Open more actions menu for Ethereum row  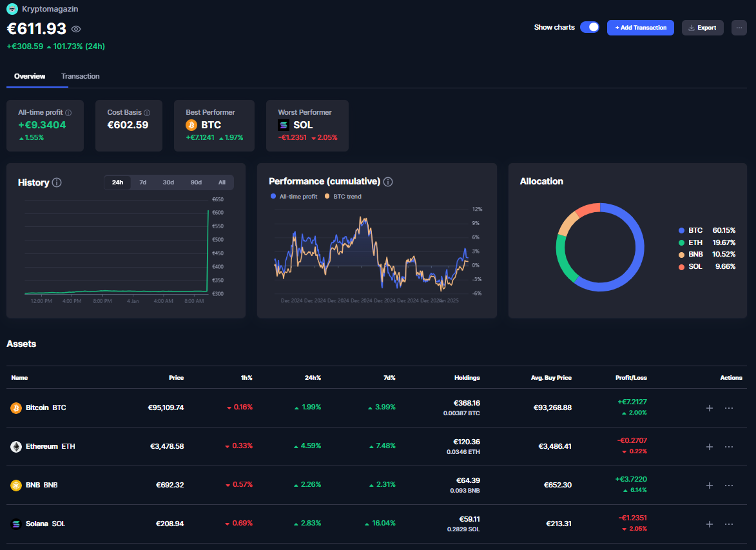729,447
